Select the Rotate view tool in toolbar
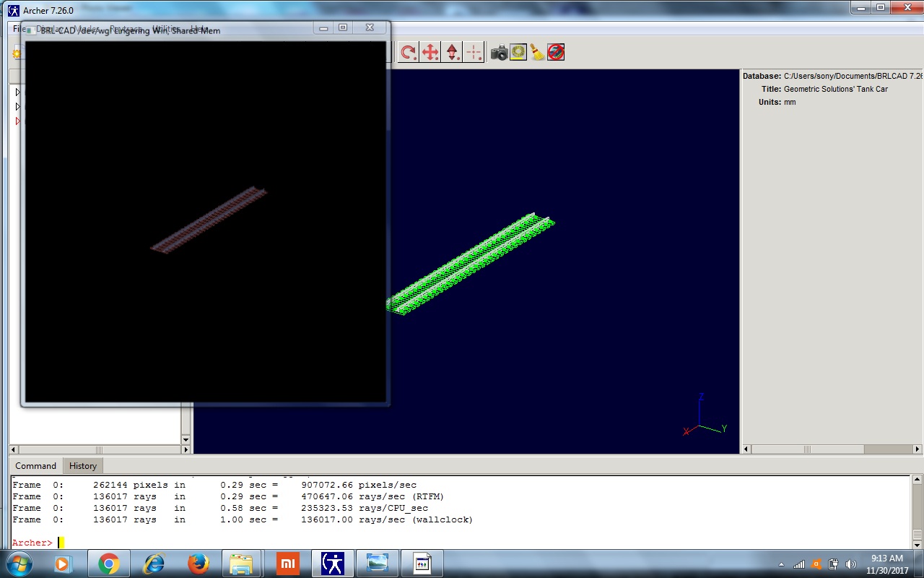Screen dimensions: 924x578 pos(409,52)
